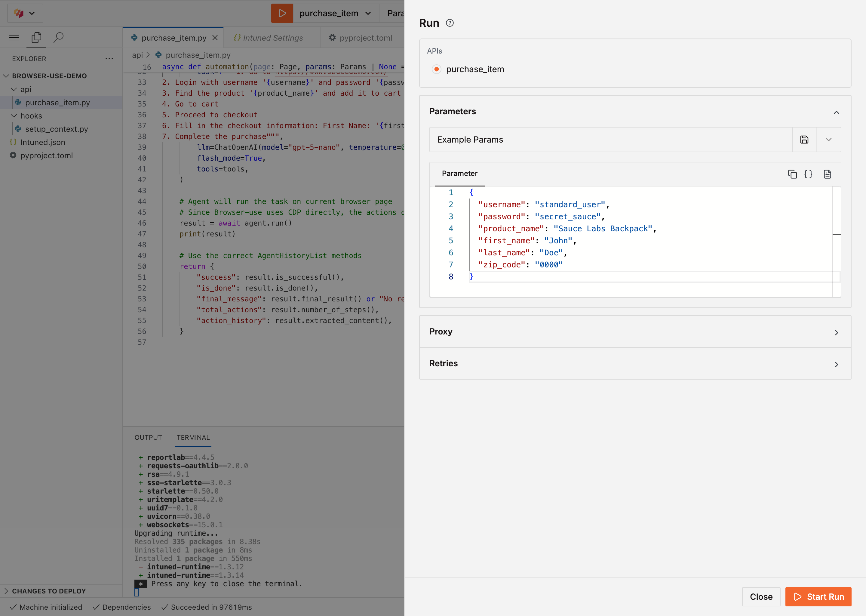Select the Parameter tab

(459, 173)
